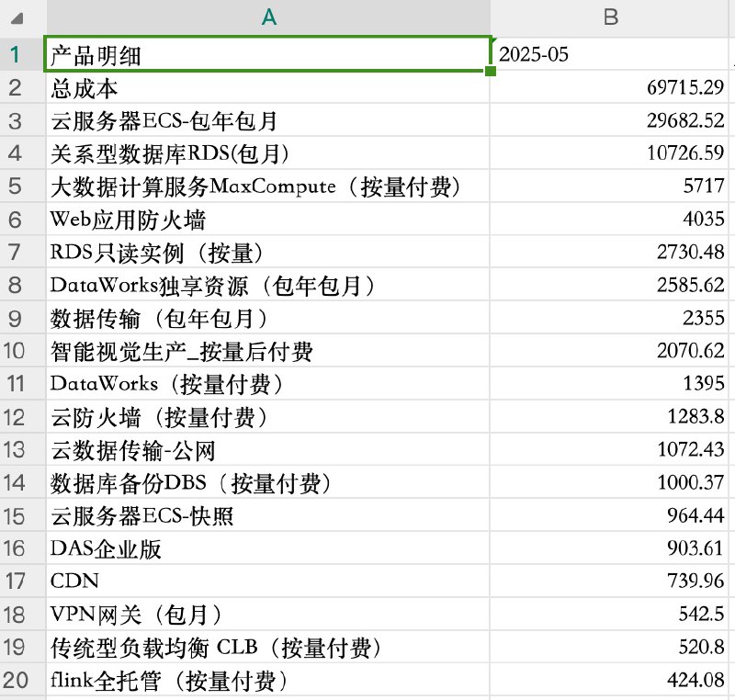Click the select-all corner above row 1
The width and height of the screenshot is (735, 700).
17,17
